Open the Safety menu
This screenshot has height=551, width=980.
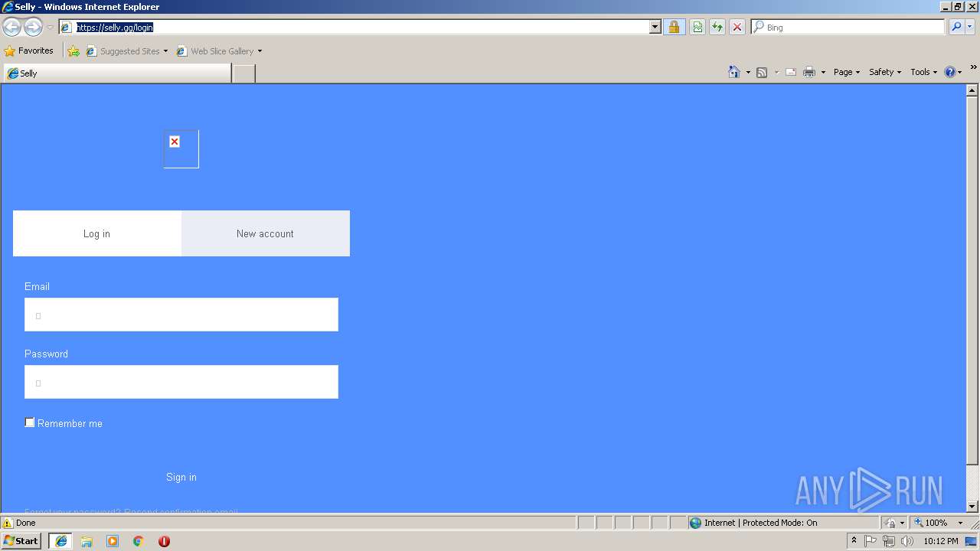coord(885,72)
